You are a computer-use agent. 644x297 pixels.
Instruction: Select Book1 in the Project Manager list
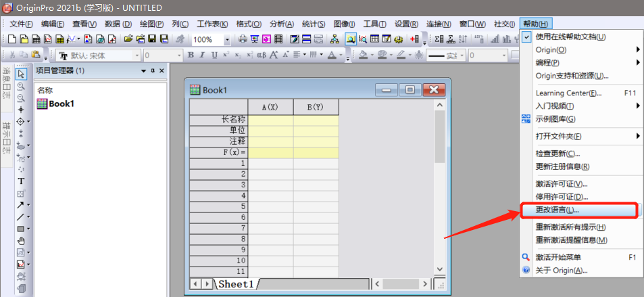point(55,104)
